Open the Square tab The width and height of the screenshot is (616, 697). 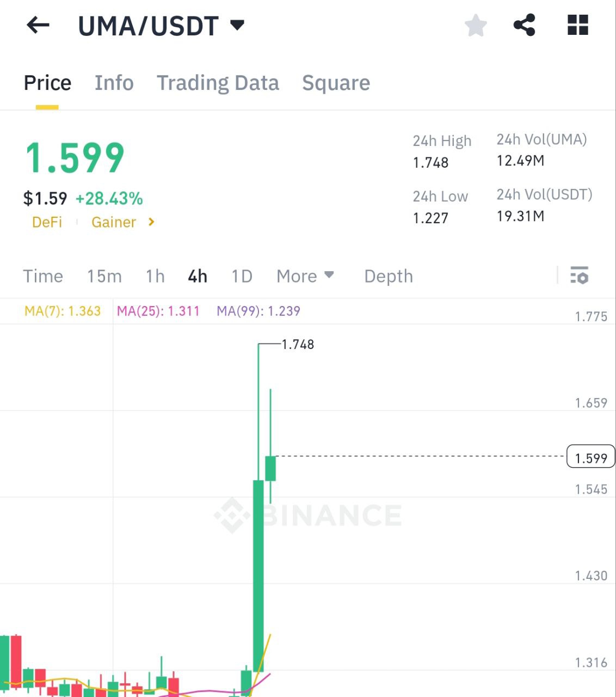pyautogui.click(x=336, y=83)
